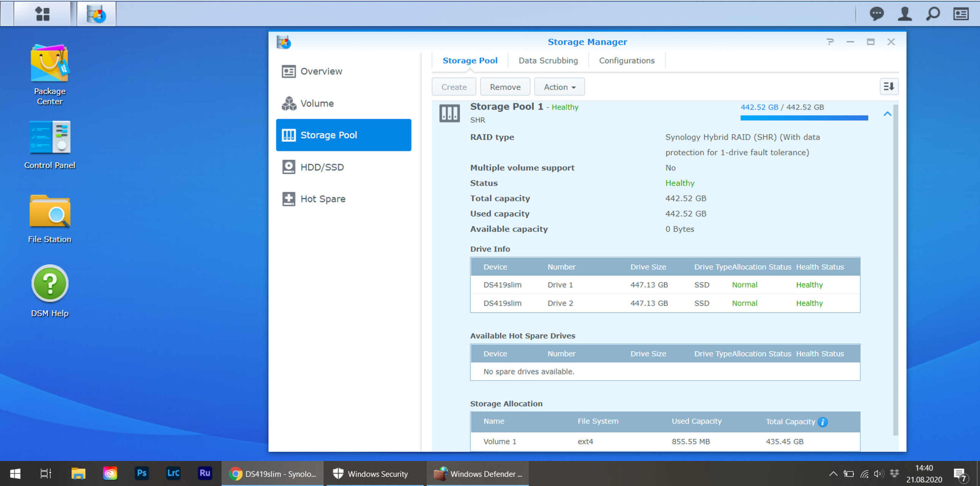Viewport: 980px width, 486px height.
Task: Open the Windows Action Center notifications
Action: [960, 475]
